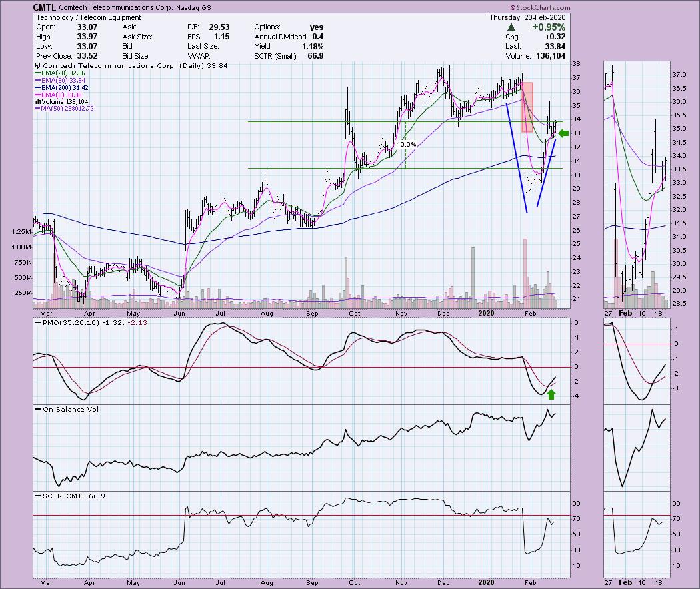Click the Options value "yes"
Screen dimensions: 700x589
(x=317, y=27)
